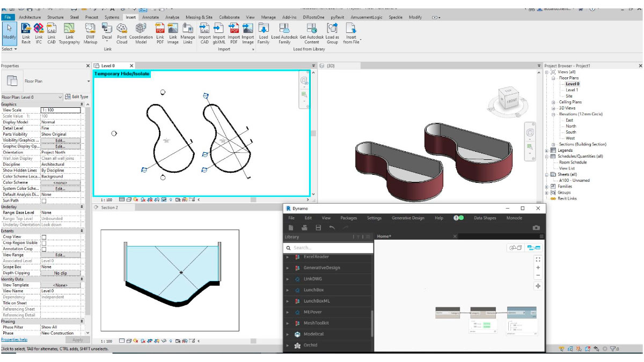The width and height of the screenshot is (644, 362).
Task: Click the camera export icon in Dynamo
Action: tap(536, 228)
